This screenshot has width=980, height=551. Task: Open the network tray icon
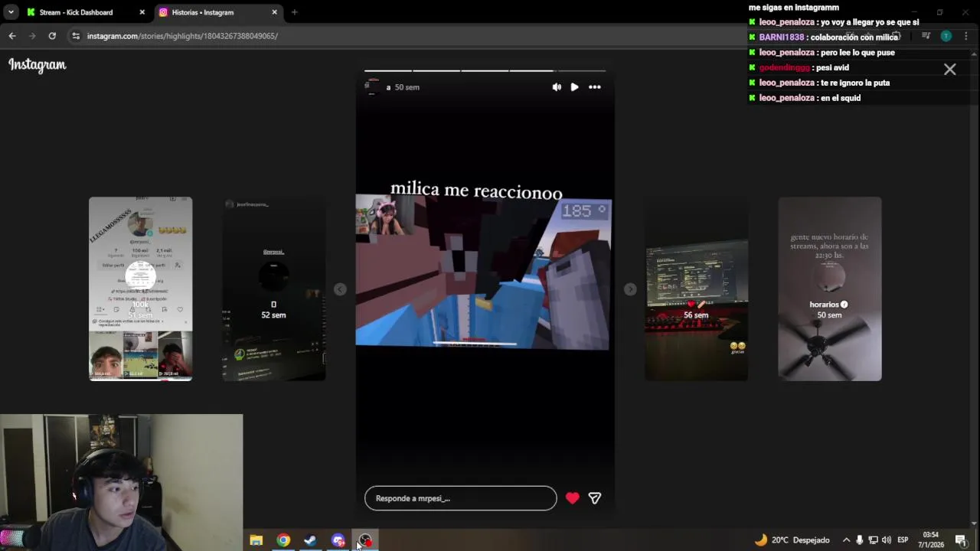pos(873,540)
